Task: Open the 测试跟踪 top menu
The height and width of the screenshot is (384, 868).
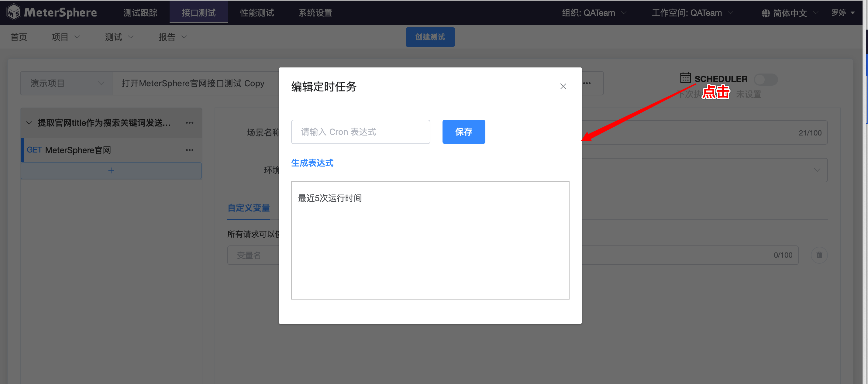Action: point(140,13)
